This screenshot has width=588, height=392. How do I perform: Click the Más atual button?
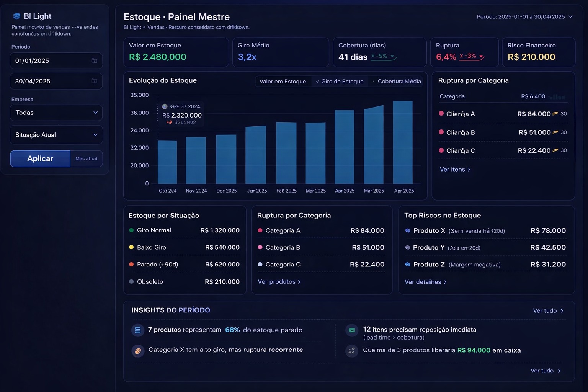[87, 158]
